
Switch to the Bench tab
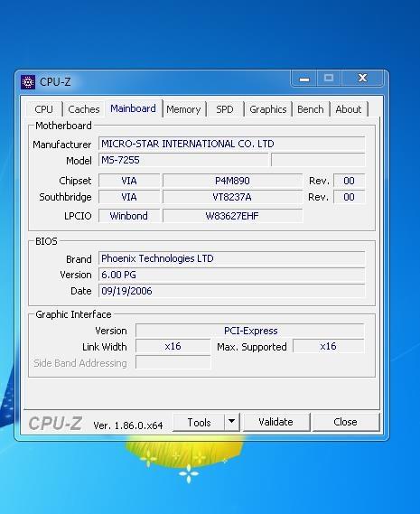(x=311, y=109)
